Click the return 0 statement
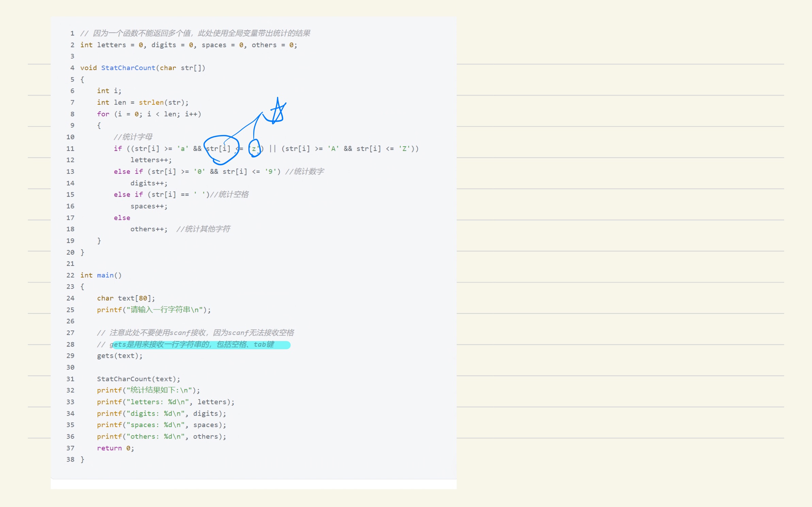The width and height of the screenshot is (812, 507). tap(115, 448)
